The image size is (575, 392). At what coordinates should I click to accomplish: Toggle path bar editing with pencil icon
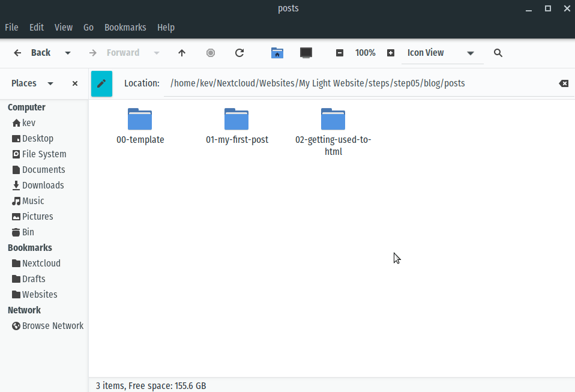click(101, 83)
